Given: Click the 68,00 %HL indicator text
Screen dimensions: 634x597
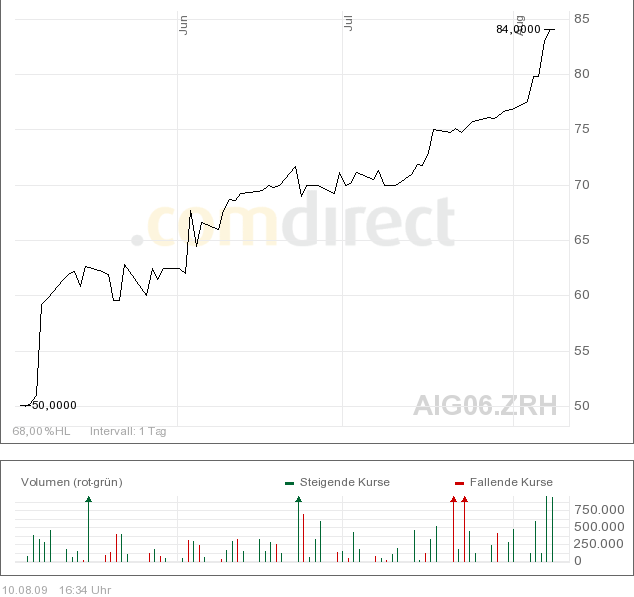Looking at the screenshot, I should [x=41, y=431].
